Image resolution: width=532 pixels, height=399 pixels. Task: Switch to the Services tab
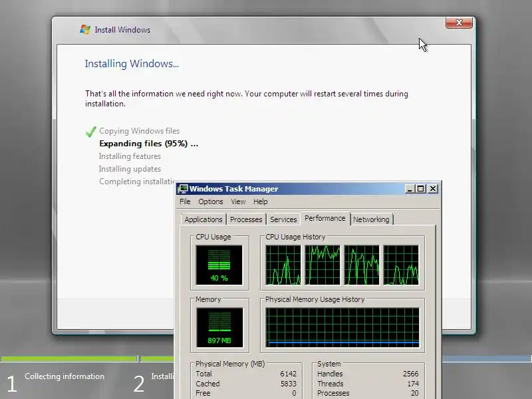coord(283,219)
